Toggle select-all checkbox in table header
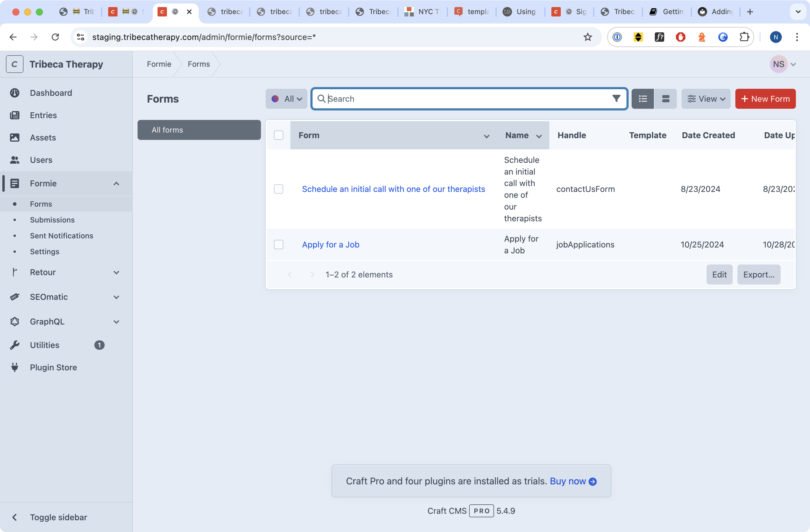This screenshot has width=810, height=532. tap(278, 135)
